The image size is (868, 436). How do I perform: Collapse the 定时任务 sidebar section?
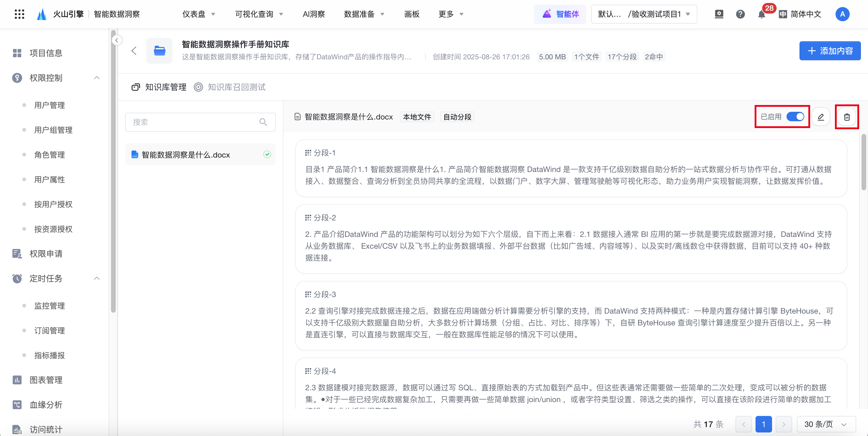pos(97,278)
